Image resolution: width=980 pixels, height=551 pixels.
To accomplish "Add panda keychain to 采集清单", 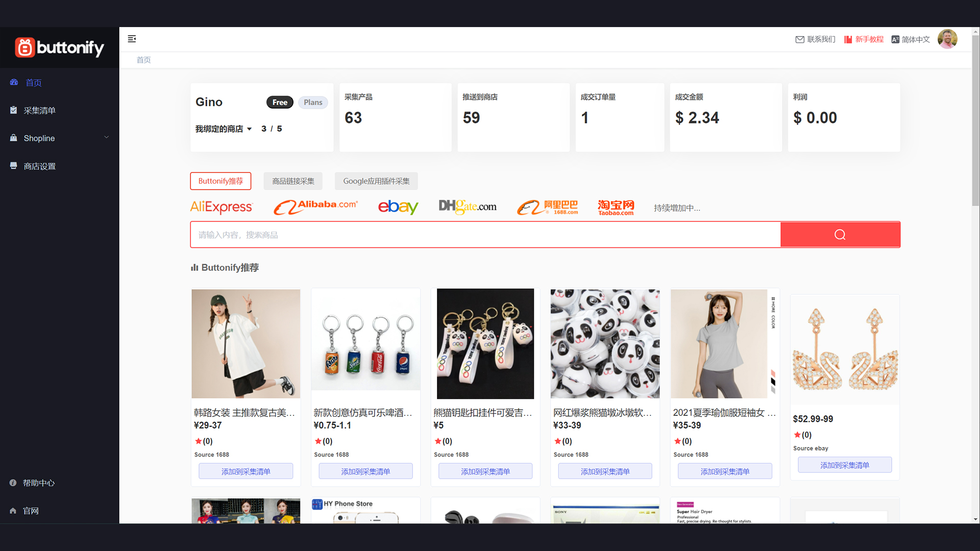I will pyautogui.click(x=485, y=471).
